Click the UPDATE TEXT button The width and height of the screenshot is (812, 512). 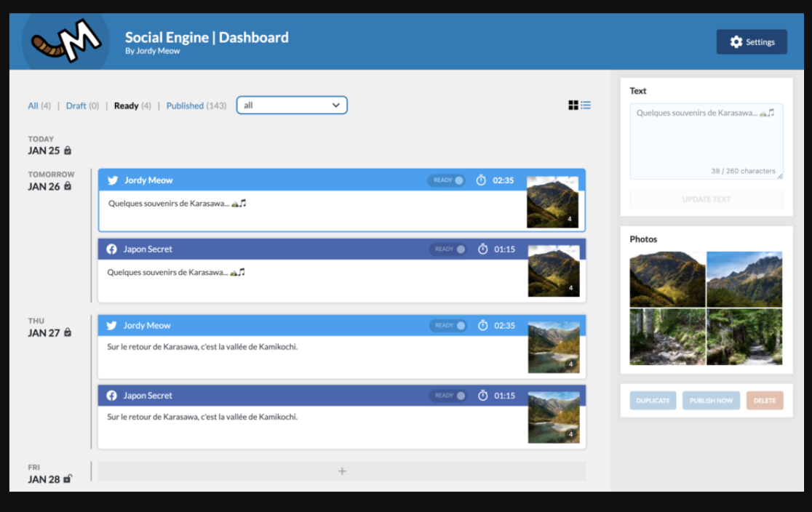point(706,199)
